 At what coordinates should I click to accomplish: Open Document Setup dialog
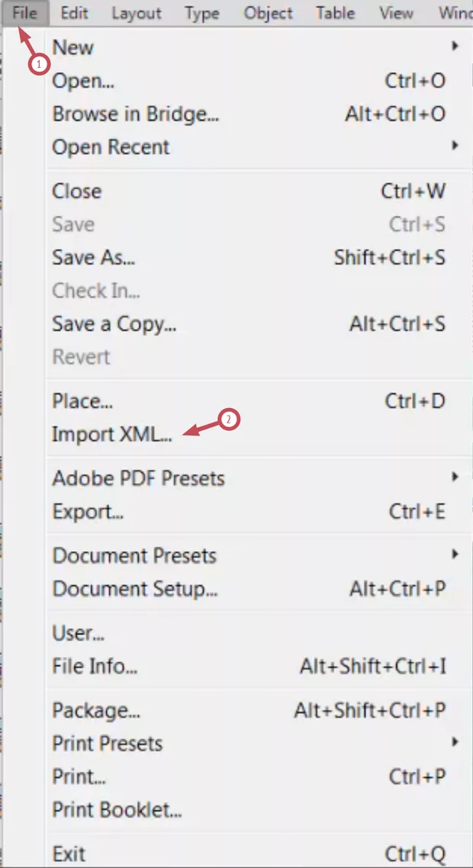pos(135,589)
